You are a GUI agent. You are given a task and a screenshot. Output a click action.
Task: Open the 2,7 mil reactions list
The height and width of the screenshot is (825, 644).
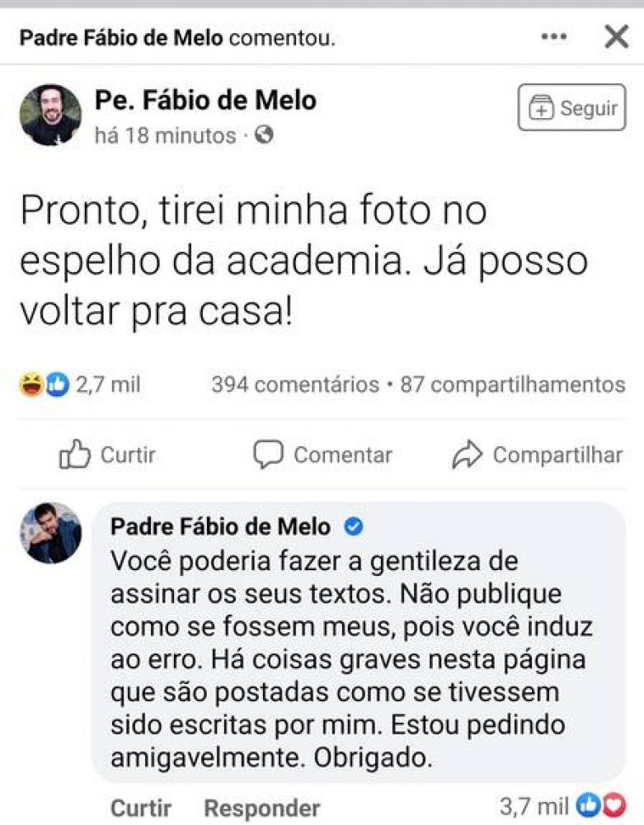(x=108, y=384)
